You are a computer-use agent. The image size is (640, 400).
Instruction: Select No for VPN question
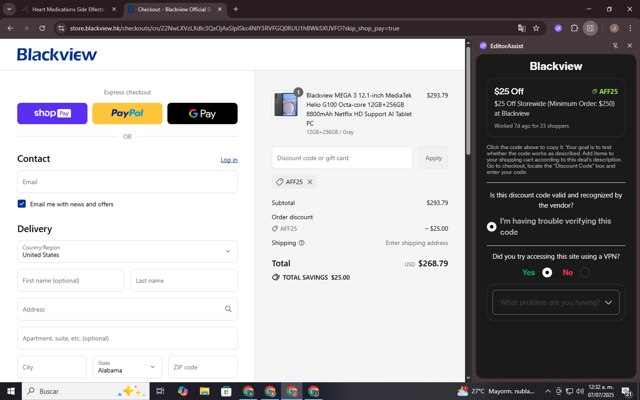(x=585, y=272)
